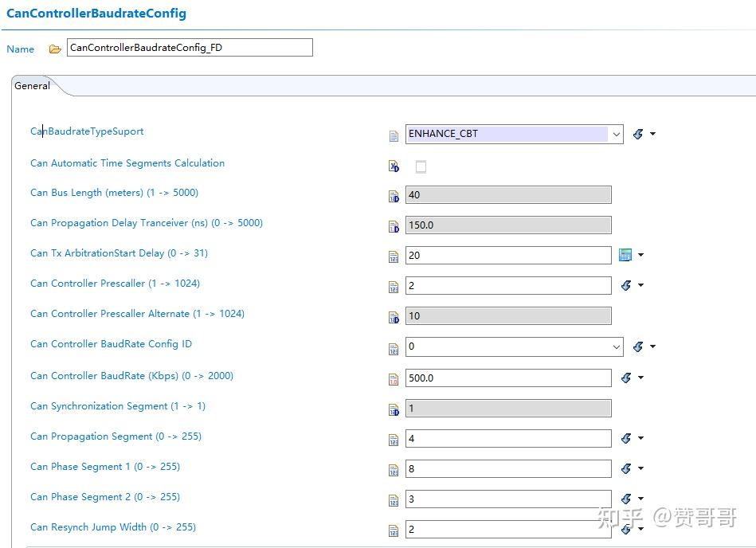Click the parameter icon for Tx ArbitrationStart Delay

point(394,257)
